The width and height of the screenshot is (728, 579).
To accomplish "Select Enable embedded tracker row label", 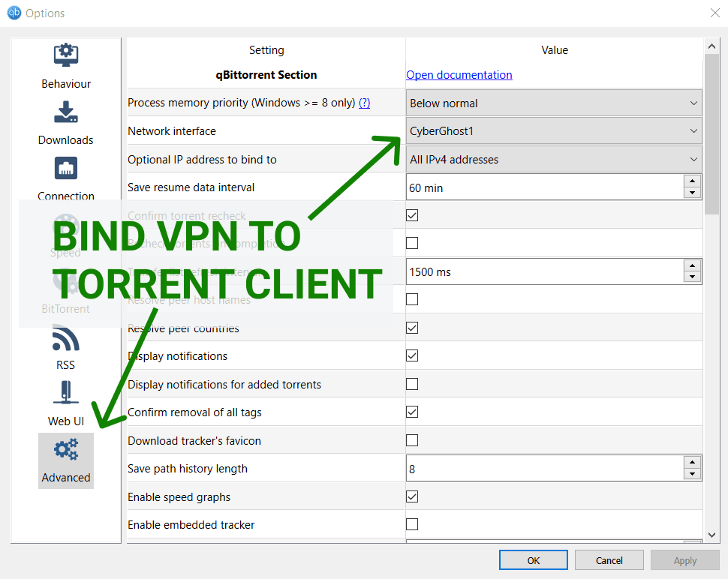I will click(x=191, y=525).
